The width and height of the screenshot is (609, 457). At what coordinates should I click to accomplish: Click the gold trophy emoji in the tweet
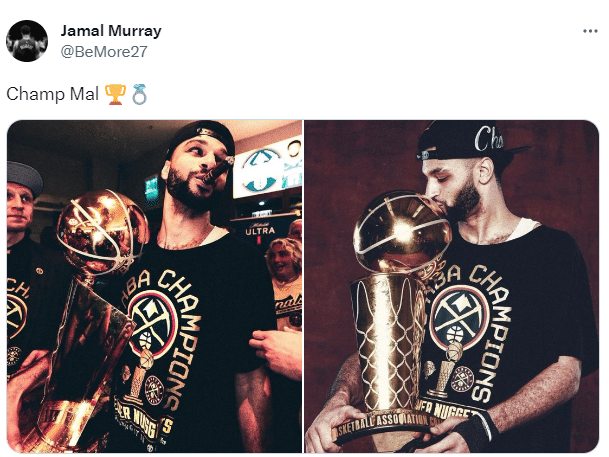(115, 94)
